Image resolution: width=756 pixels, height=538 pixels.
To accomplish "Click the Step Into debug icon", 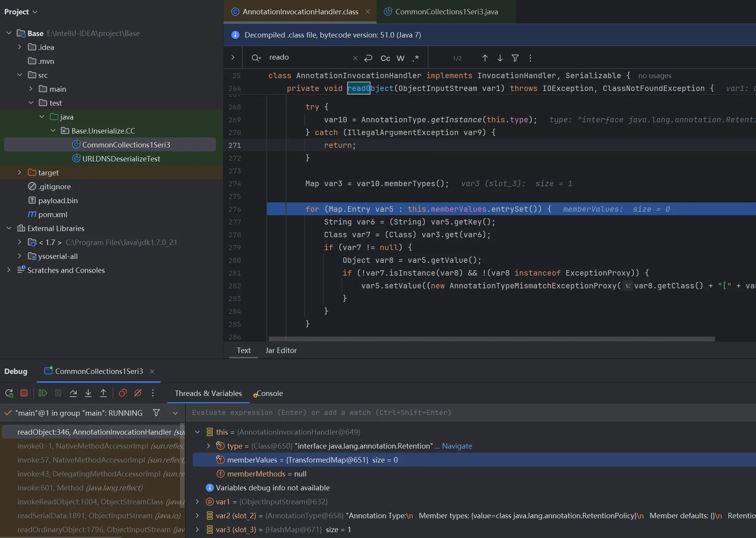I will (x=88, y=393).
